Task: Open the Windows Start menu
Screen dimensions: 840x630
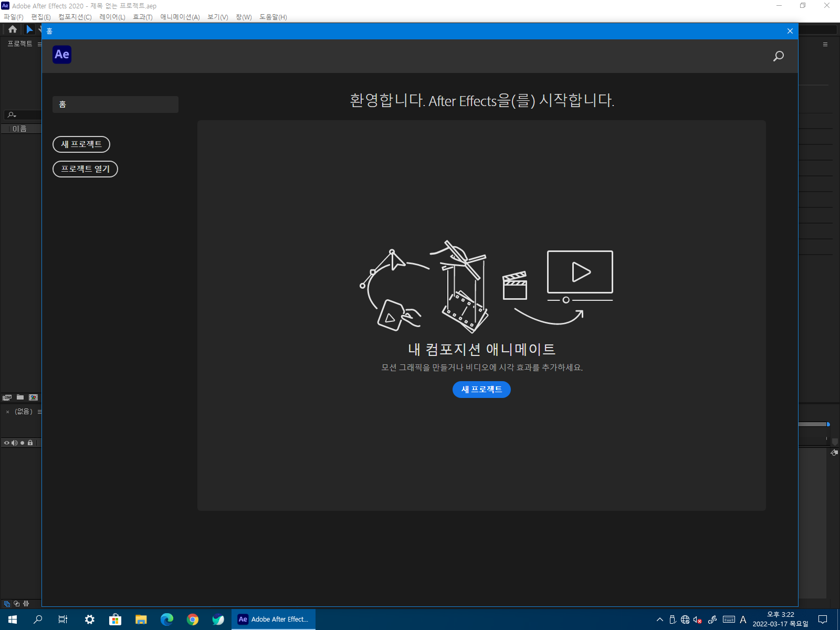Action: click(13, 619)
